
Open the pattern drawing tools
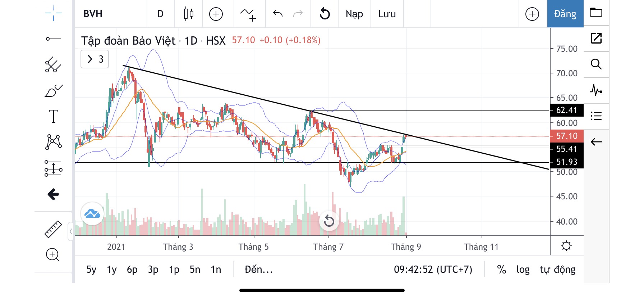(53, 142)
